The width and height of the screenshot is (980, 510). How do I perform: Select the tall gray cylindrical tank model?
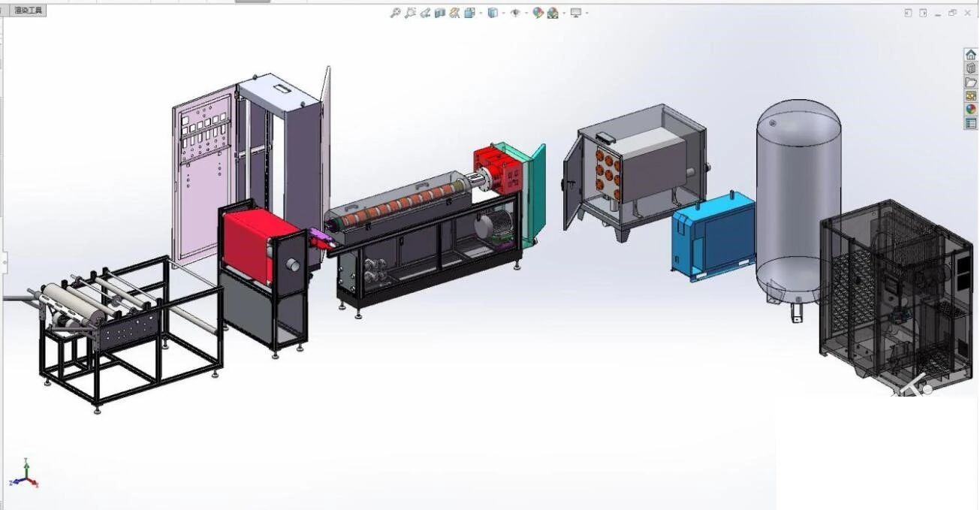(798, 203)
